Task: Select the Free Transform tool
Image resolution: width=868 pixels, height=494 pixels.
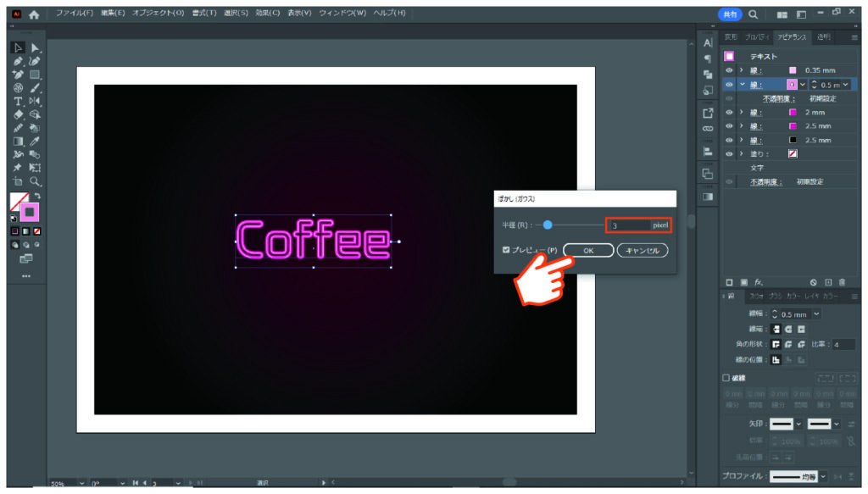Action: pos(35,168)
